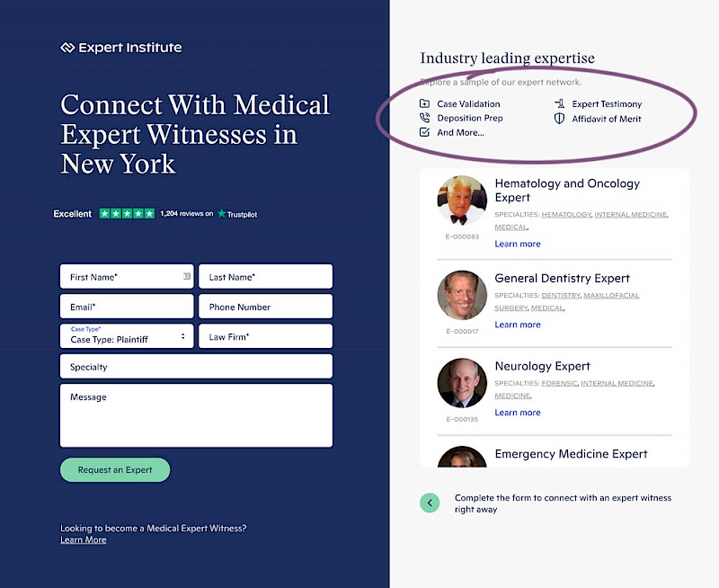Image resolution: width=719 pixels, height=588 pixels.
Task: Click into the Message text area
Action: click(196, 415)
